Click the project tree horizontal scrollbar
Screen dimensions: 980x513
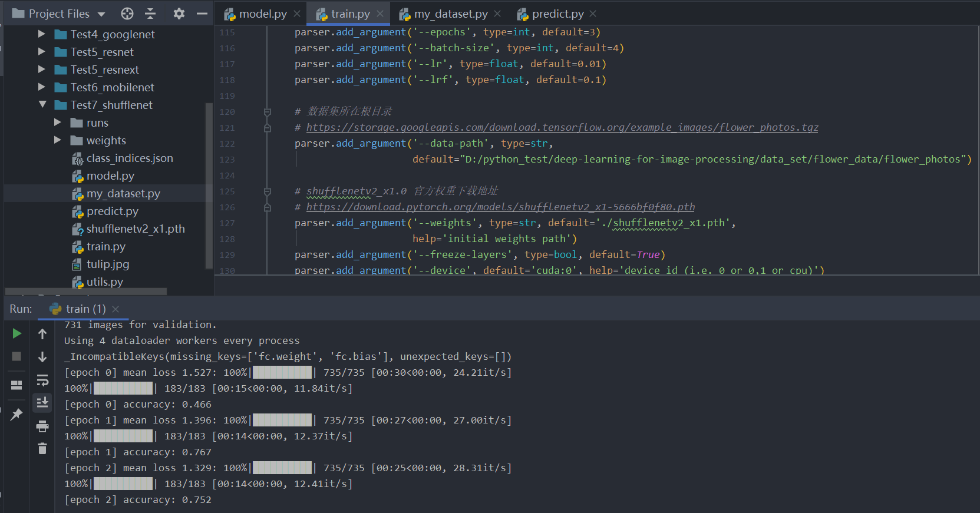point(86,292)
